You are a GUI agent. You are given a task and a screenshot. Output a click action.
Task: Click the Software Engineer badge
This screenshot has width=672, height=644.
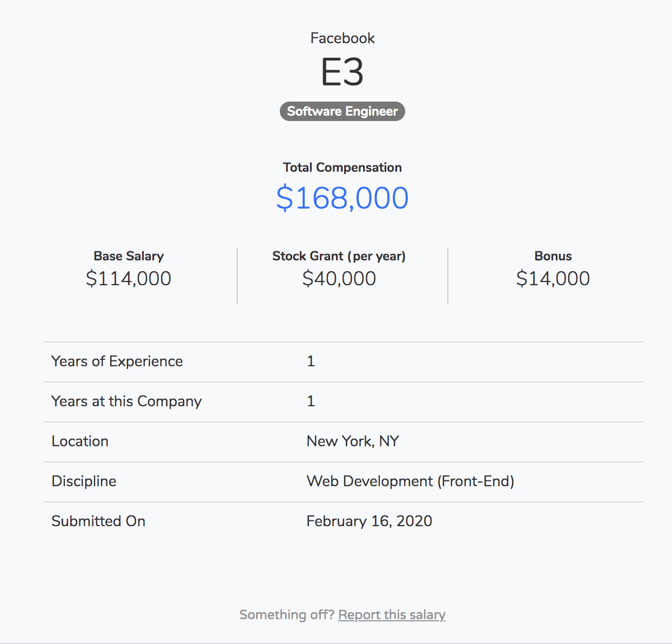[342, 111]
